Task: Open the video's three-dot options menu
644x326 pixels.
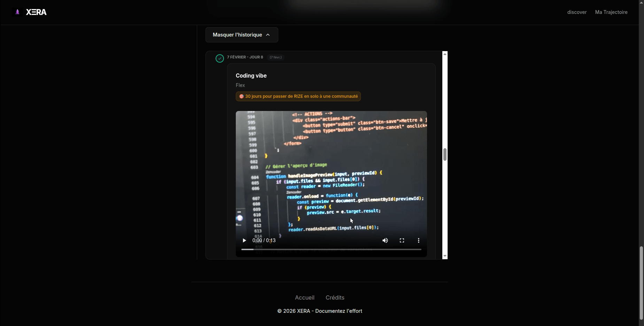Action: coord(418,240)
